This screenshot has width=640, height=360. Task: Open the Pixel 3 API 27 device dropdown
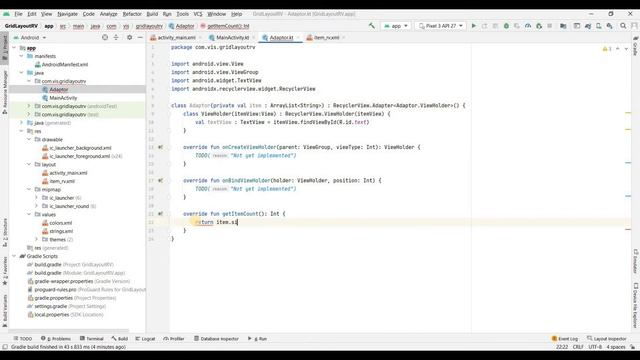pyautogui.click(x=441, y=26)
